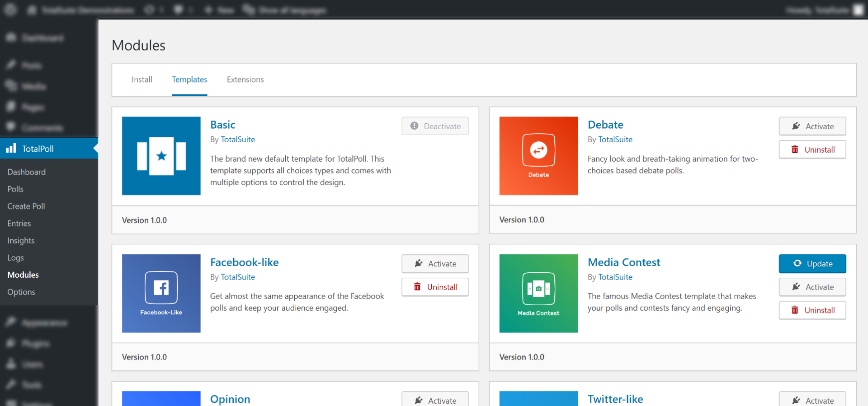Click the plug icon on Debate Activate
The image size is (868, 406).
click(x=796, y=126)
